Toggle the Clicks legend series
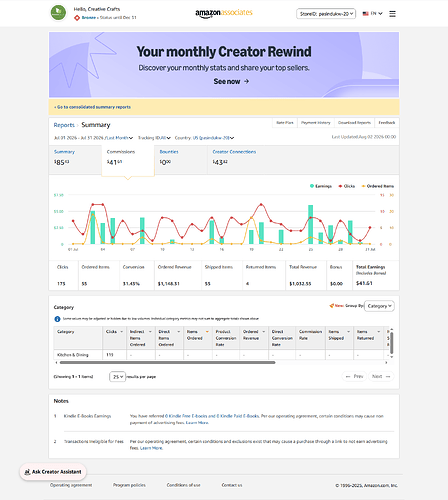 pyautogui.click(x=347, y=186)
